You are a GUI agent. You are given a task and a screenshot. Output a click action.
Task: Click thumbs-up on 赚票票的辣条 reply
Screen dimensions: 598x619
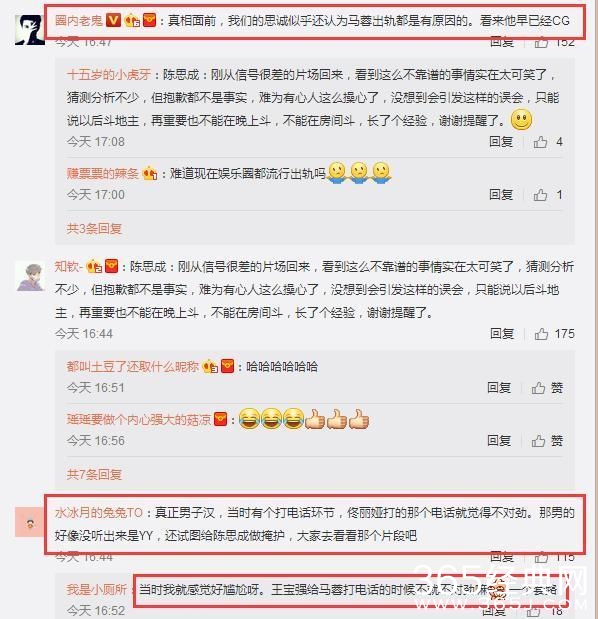pos(540,194)
